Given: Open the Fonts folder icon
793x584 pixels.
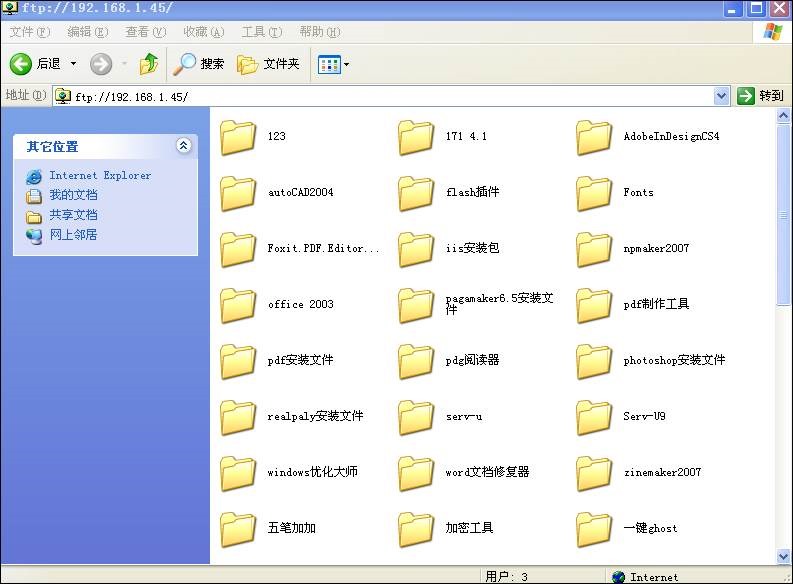Looking at the screenshot, I should tap(594, 193).
